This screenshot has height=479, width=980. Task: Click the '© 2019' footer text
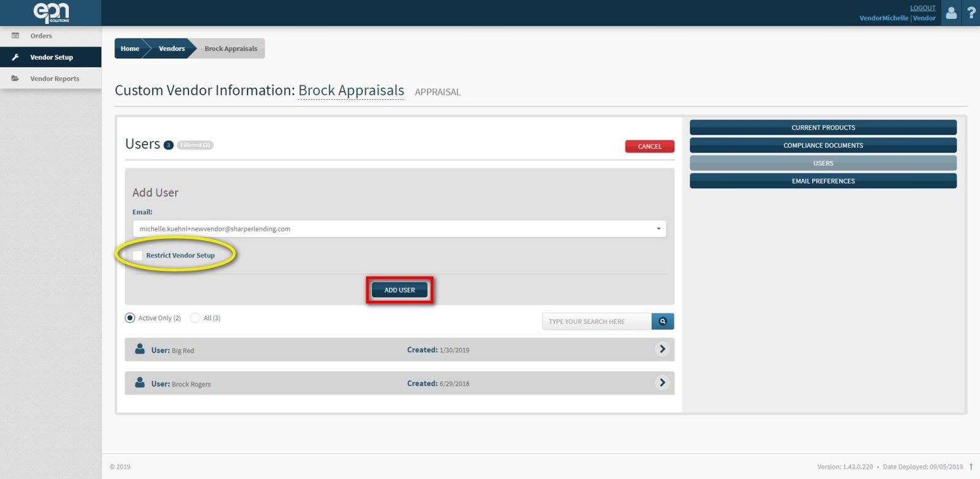(120, 467)
